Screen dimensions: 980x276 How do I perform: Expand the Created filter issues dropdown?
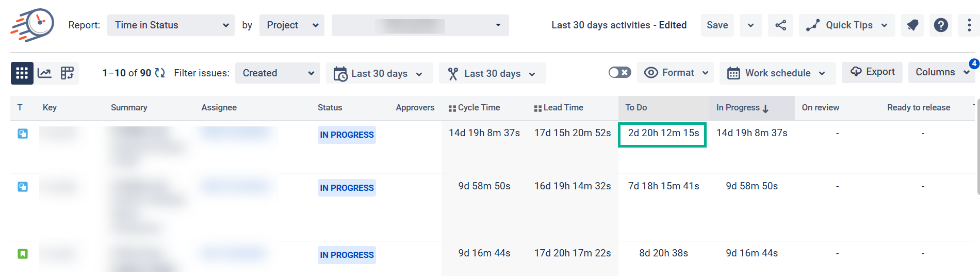(x=277, y=73)
